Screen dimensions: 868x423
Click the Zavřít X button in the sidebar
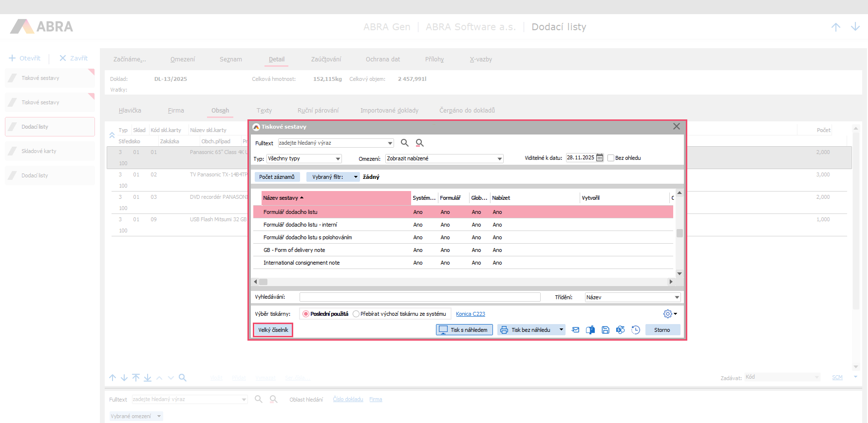(74, 58)
